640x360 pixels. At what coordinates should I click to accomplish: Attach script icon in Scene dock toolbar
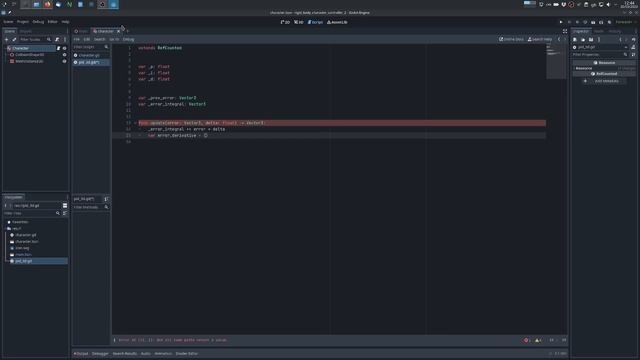pos(57,39)
